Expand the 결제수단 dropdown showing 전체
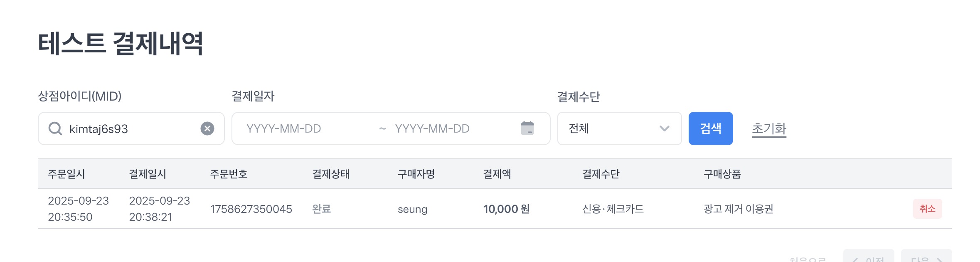This screenshot has width=980, height=262. [x=619, y=129]
